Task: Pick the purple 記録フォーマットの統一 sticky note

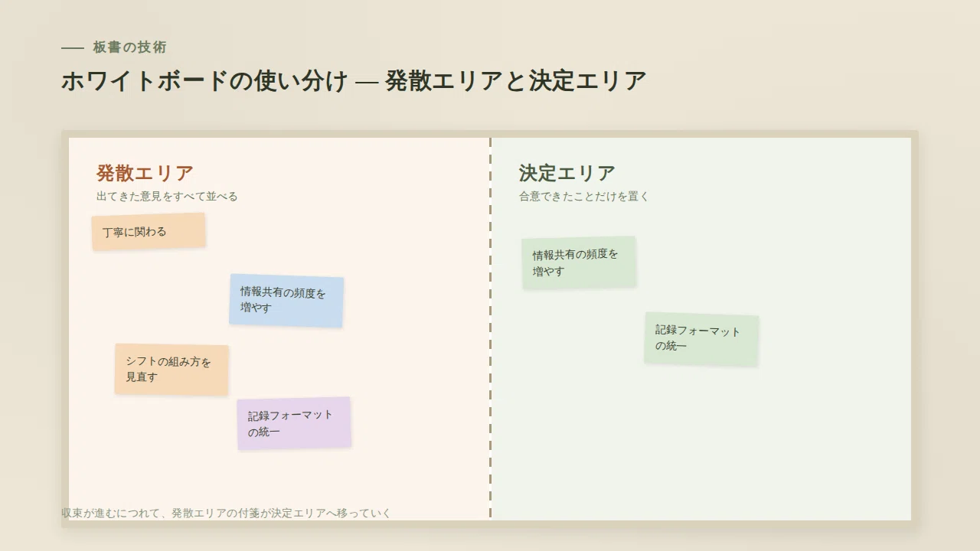Action: coord(294,423)
